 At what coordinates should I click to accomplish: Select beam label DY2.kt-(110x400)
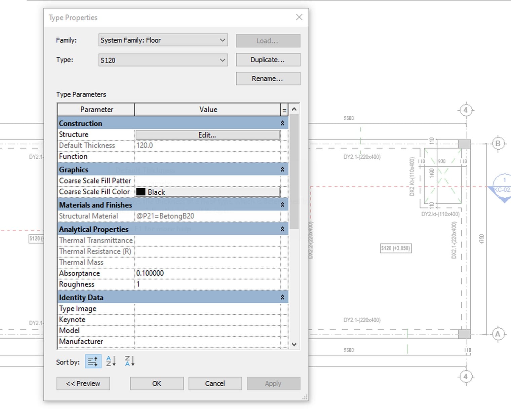coord(440,214)
